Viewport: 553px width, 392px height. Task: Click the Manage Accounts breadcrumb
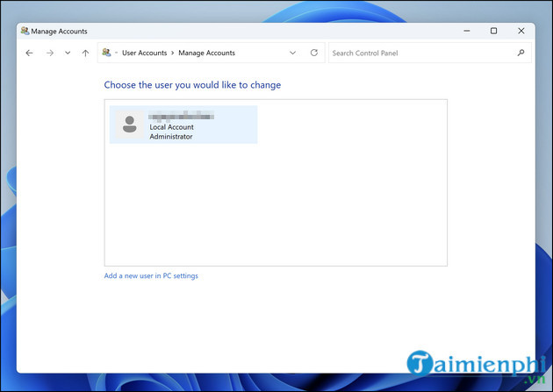[206, 53]
